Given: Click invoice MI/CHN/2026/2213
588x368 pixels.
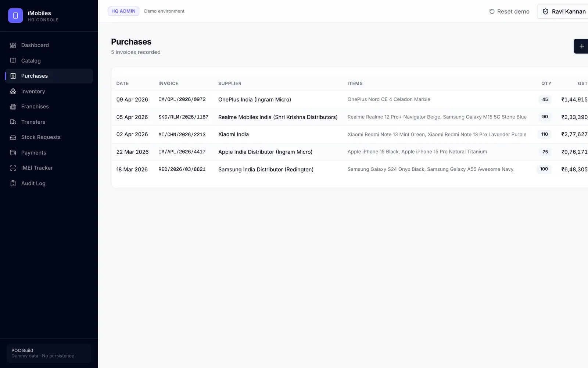Looking at the screenshot, I should (x=182, y=134).
